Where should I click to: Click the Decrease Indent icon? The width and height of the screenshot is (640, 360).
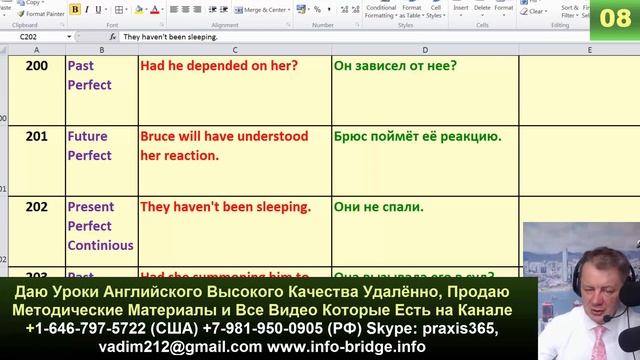coord(213,9)
